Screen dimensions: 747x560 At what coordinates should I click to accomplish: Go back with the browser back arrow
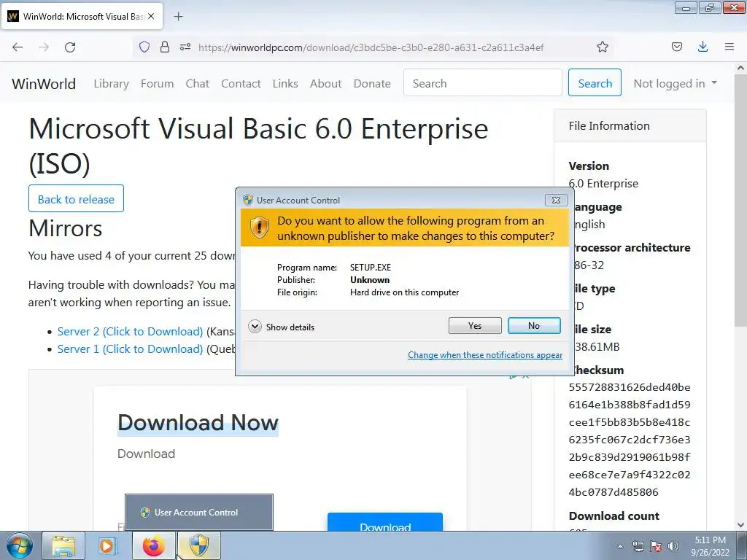pyautogui.click(x=18, y=47)
